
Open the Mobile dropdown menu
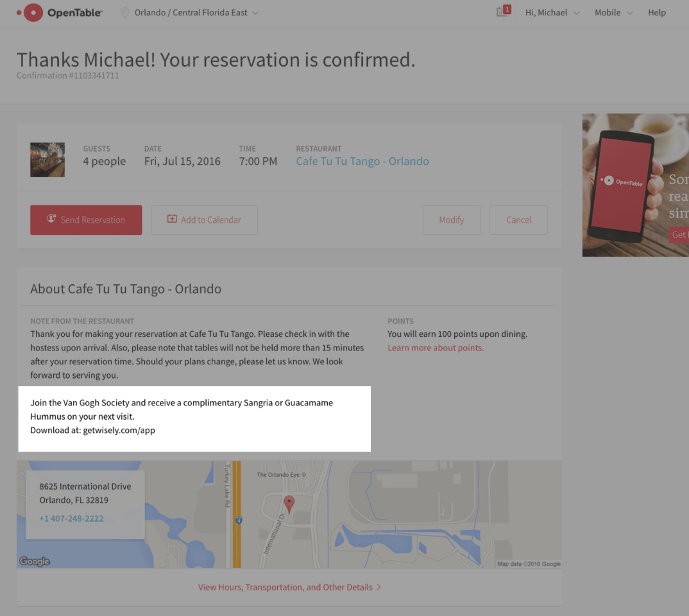click(x=613, y=12)
